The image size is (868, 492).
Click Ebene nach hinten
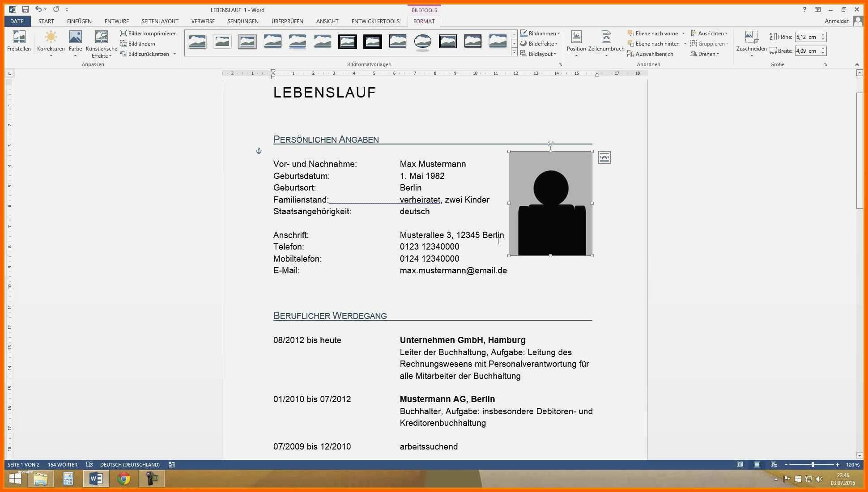pos(654,44)
